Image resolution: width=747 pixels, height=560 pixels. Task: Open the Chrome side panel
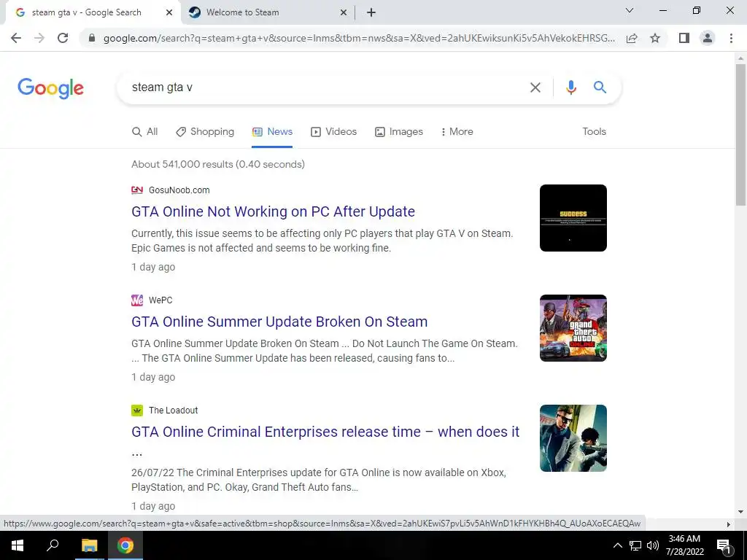click(684, 38)
